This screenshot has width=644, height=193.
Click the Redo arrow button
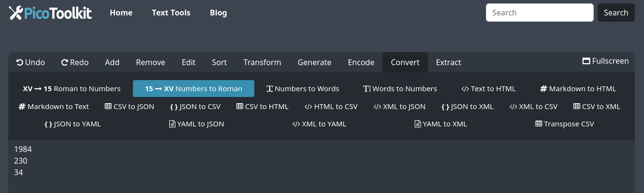pos(74,62)
